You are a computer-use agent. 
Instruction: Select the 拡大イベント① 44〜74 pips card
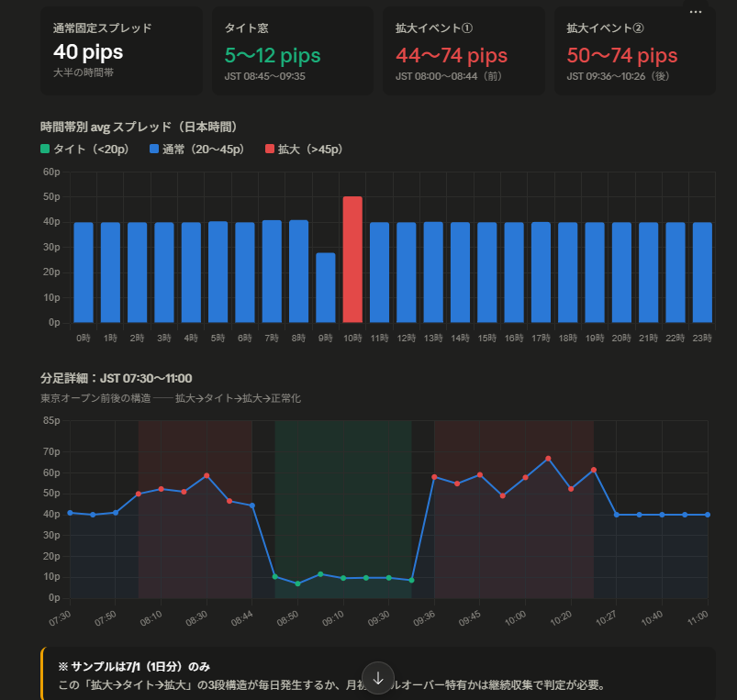point(463,50)
